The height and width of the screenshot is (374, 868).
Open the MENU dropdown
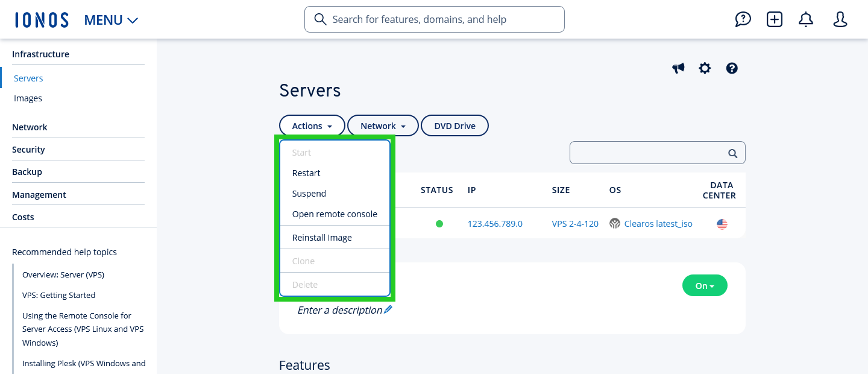pos(111,20)
